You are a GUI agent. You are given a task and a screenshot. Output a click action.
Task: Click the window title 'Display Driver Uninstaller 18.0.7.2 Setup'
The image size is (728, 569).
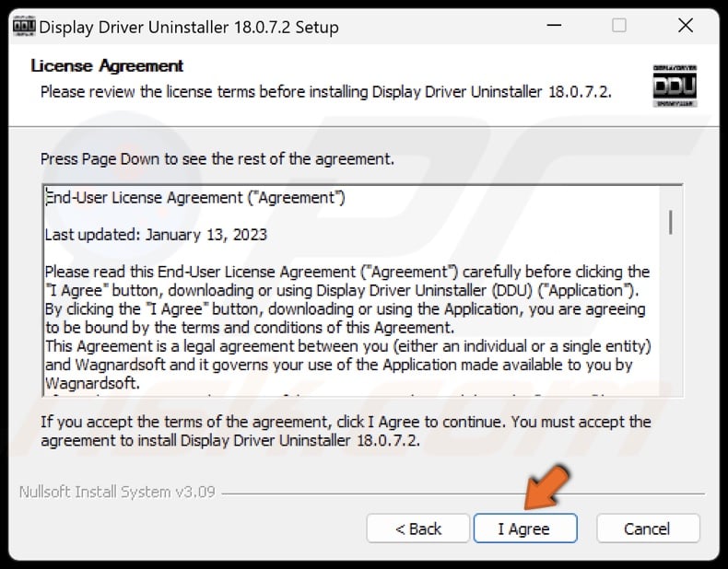pyautogui.click(x=189, y=27)
